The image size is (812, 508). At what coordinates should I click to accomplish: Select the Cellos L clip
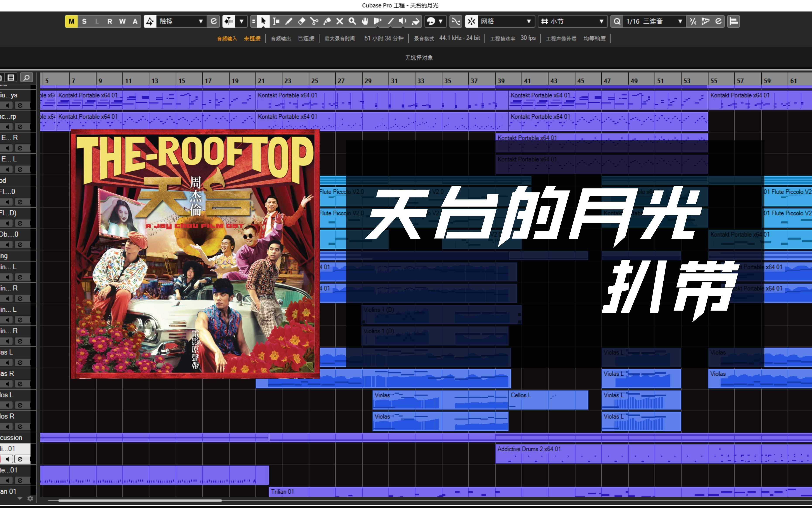[548, 400]
